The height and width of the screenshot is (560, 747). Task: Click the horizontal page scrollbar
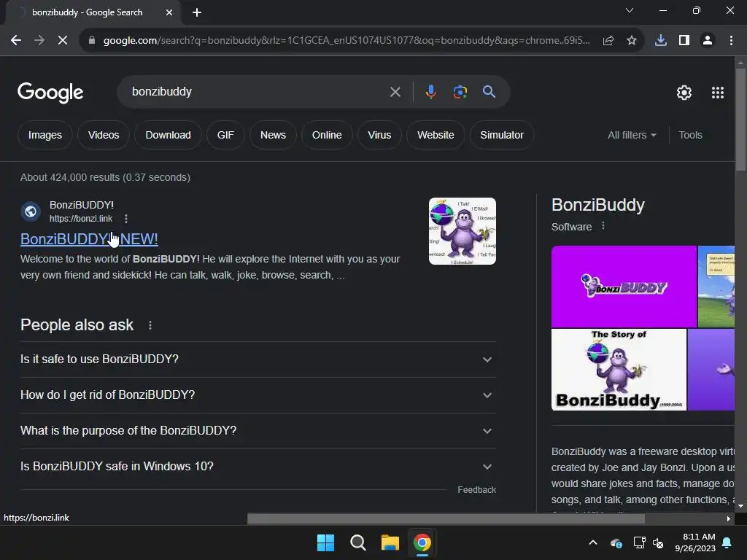[446, 518]
